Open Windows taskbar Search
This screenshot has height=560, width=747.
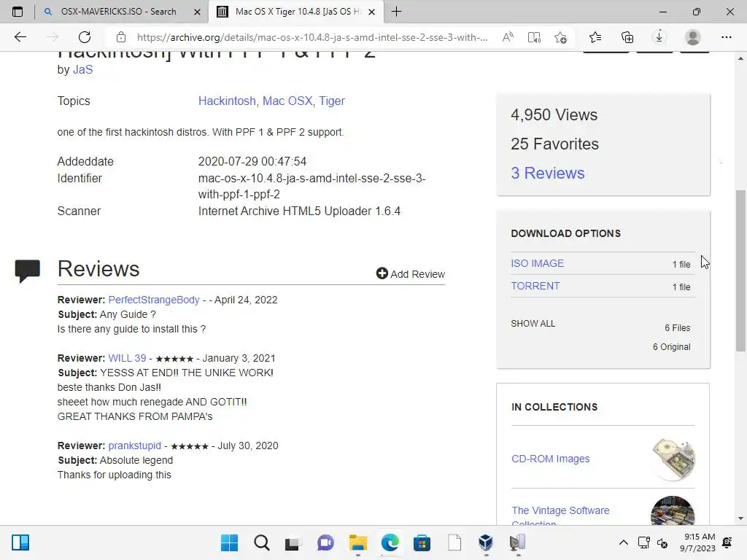[261, 542]
